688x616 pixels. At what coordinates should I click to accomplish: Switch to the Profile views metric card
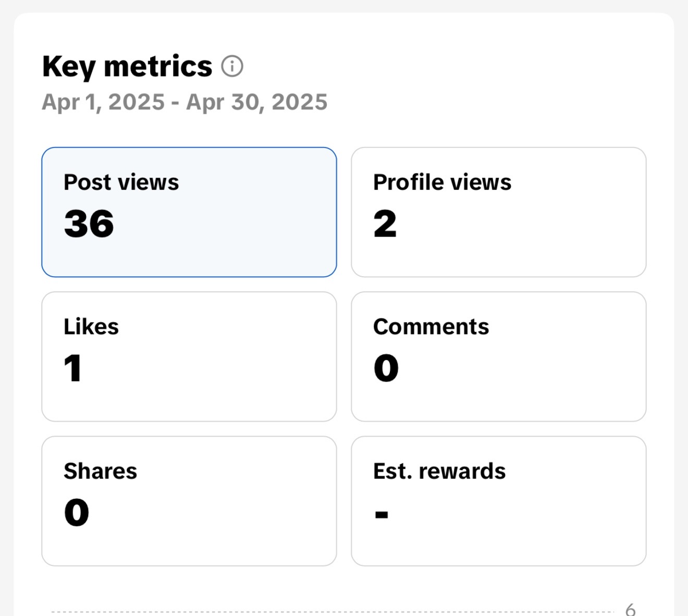click(498, 212)
